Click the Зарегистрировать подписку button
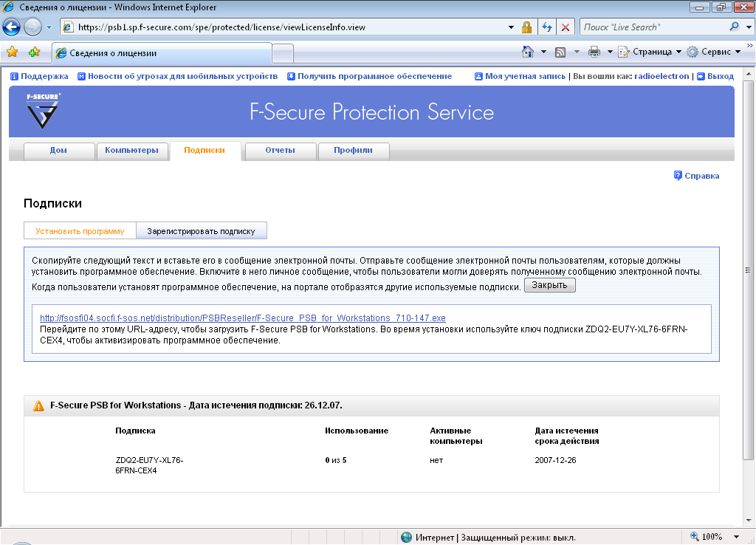This screenshot has height=545, width=756. (x=201, y=231)
